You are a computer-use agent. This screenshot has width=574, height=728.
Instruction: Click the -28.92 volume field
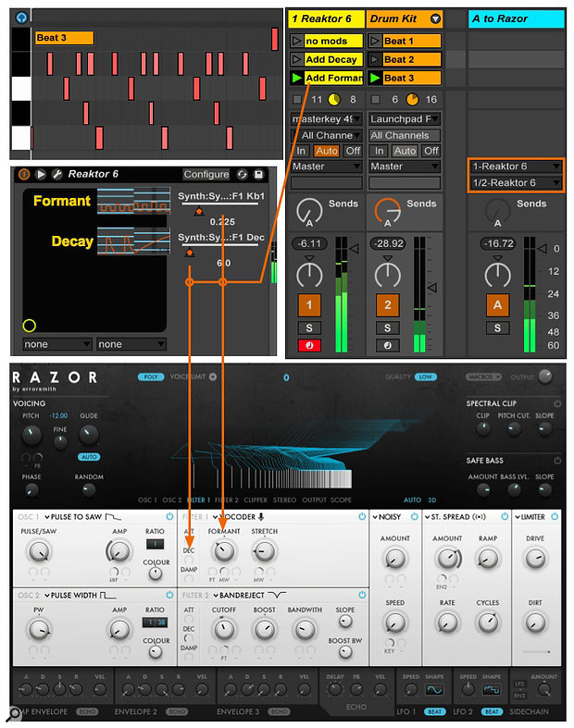coord(387,243)
